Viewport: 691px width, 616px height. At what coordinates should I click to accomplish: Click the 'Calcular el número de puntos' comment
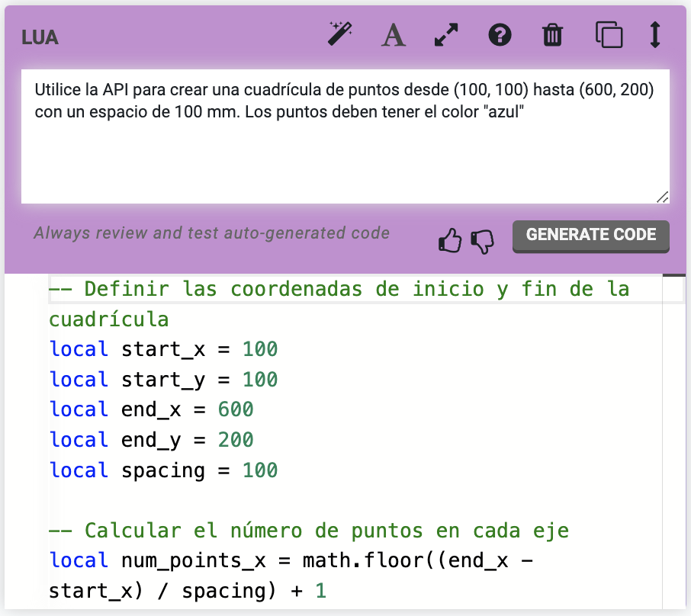click(309, 531)
